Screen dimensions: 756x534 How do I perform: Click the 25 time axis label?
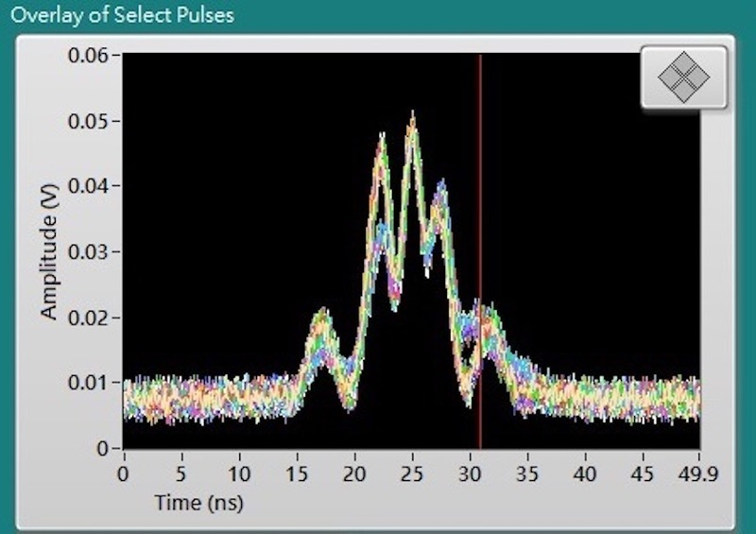point(412,474)
